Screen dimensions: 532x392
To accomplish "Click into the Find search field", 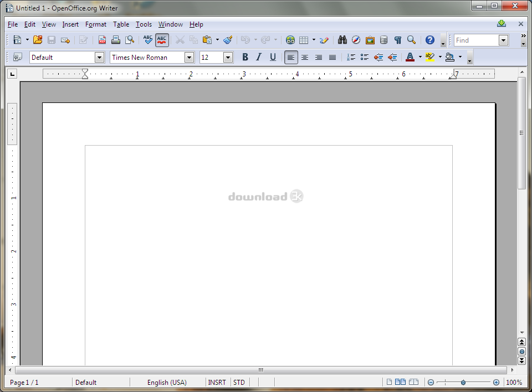I will tap(475, 40).
